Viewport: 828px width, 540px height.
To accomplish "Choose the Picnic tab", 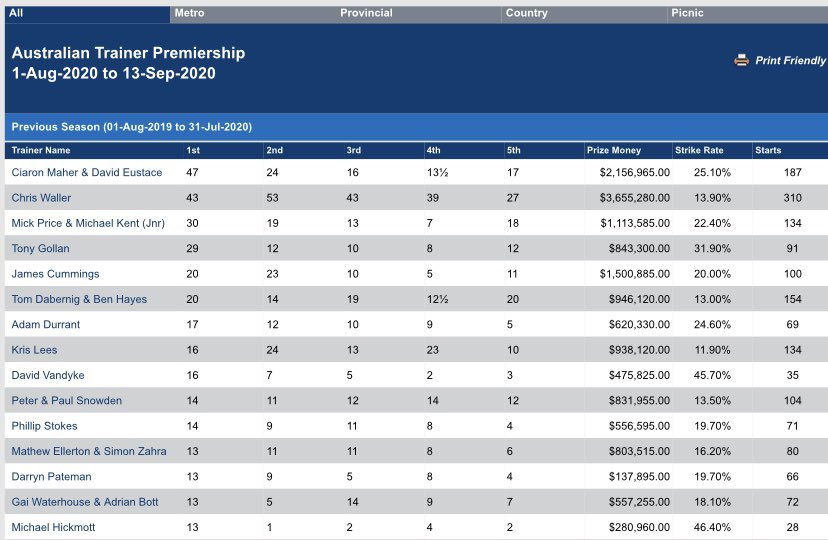I will pyautogui.click(x=748, y=14).
